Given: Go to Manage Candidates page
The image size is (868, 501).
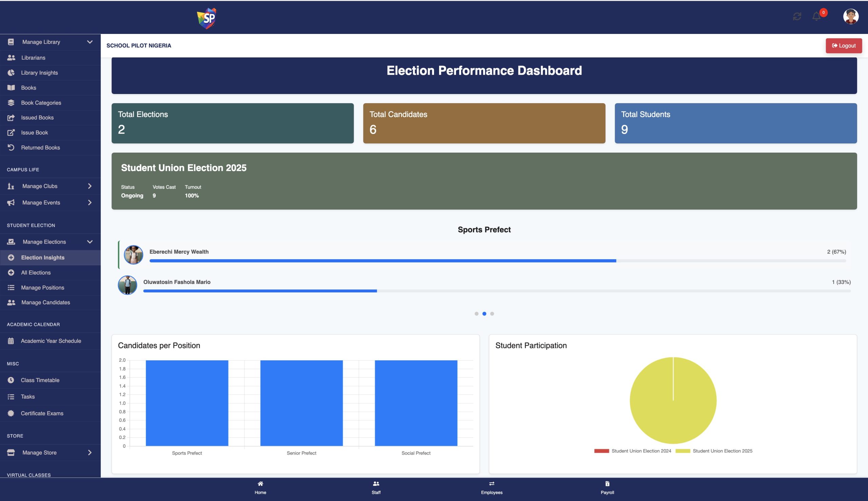Looking at the screenshot, I should [x=45, y=303].
